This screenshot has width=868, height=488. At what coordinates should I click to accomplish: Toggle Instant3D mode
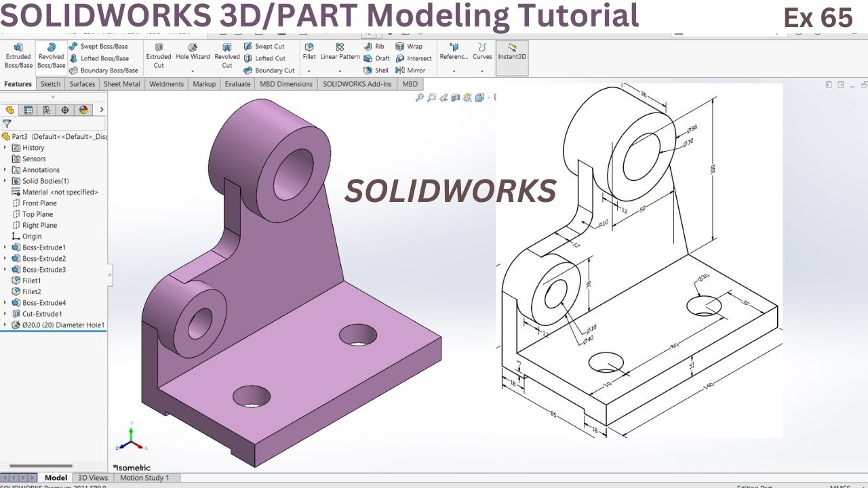click(x=512, y=57)
